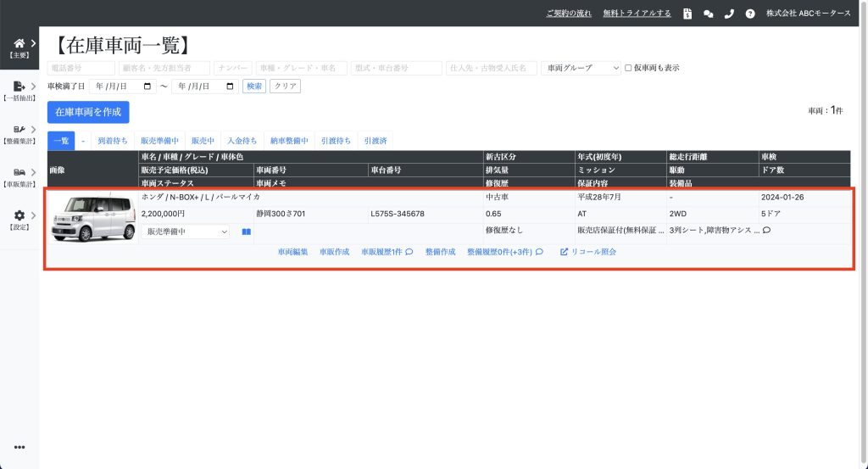Select the 引渡待ち tab
This screenshot has height=469, width=868.
[336, 141]
